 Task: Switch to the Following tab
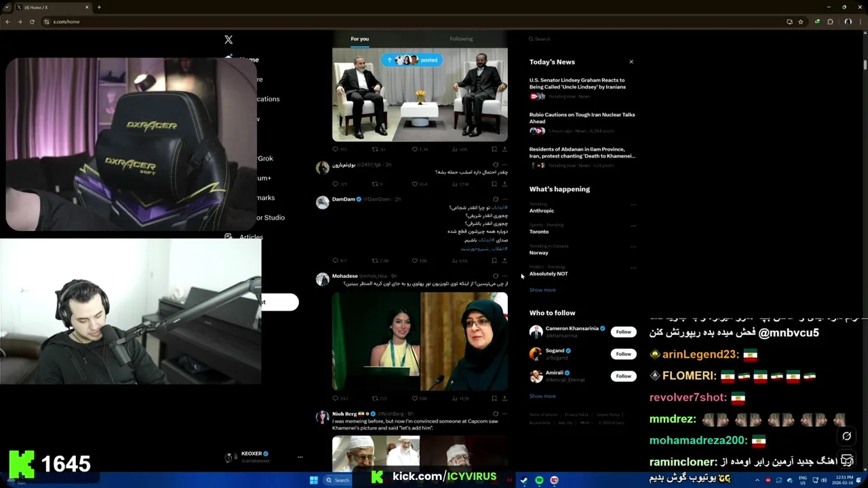(461, 39)
